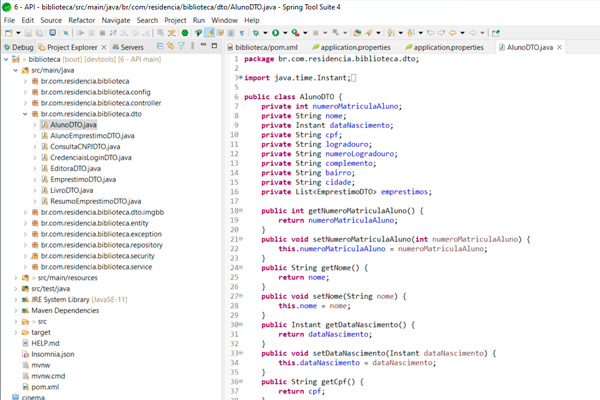
Task: Select LivroDTO.java in the tree
Action: coord(72,190)
